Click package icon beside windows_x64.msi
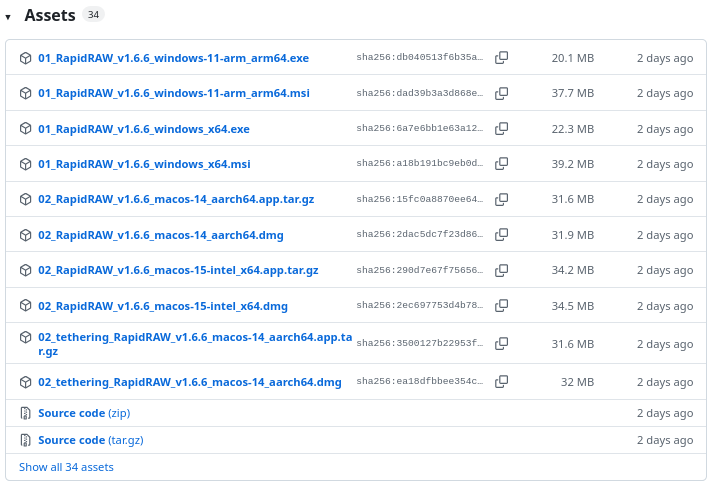The width and height of the screenshot is (713, 493). click(25, 164)
